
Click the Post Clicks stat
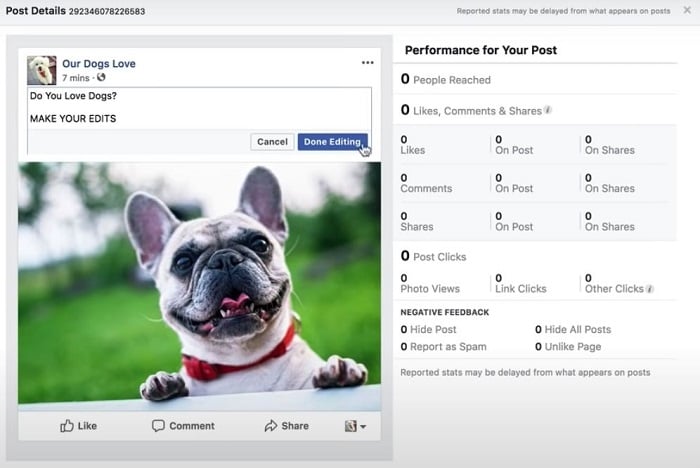coord(433,256)
